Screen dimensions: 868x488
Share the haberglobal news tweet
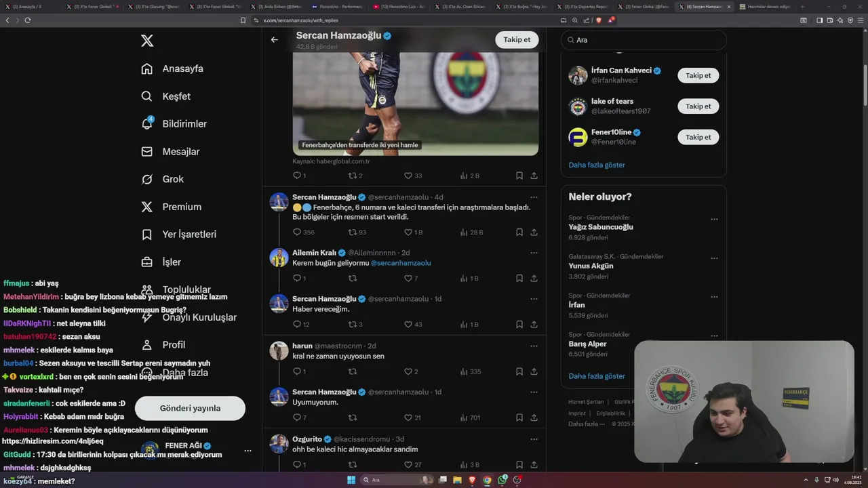(x=534, y=176)
